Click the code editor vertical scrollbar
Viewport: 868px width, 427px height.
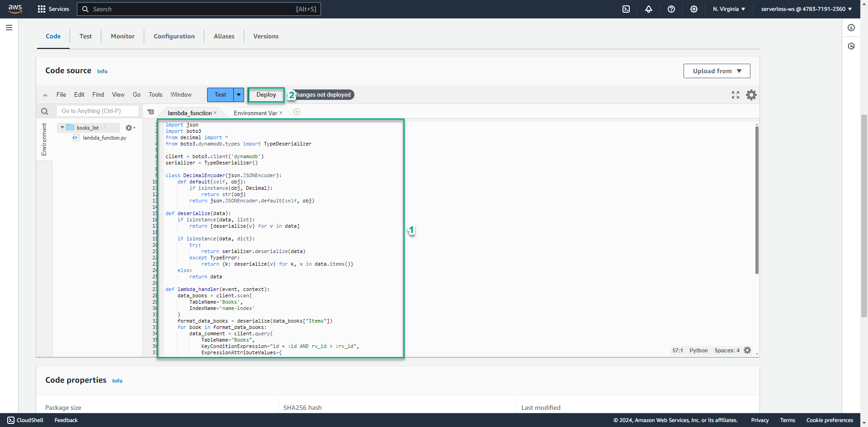coord(757,200)
